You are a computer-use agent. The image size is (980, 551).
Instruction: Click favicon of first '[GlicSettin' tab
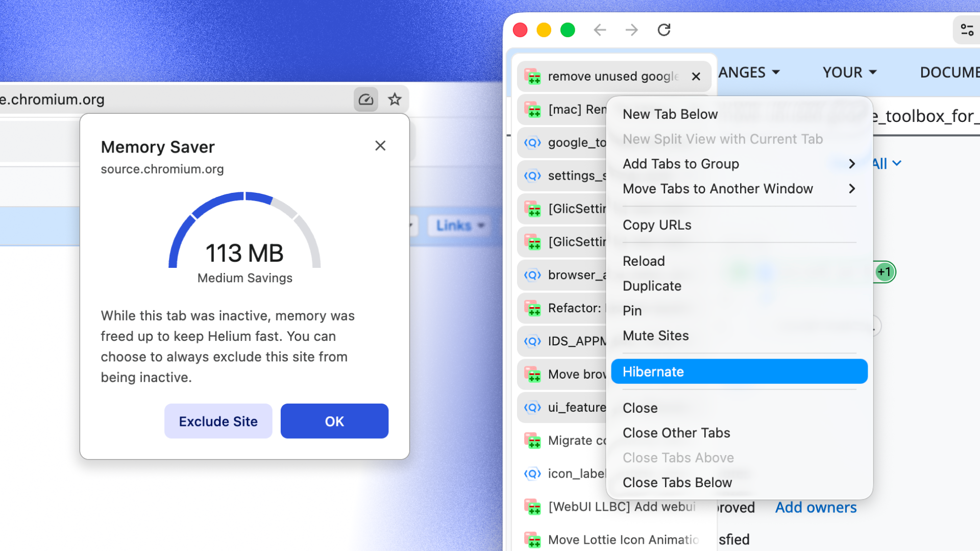click(x=533, y=209)
